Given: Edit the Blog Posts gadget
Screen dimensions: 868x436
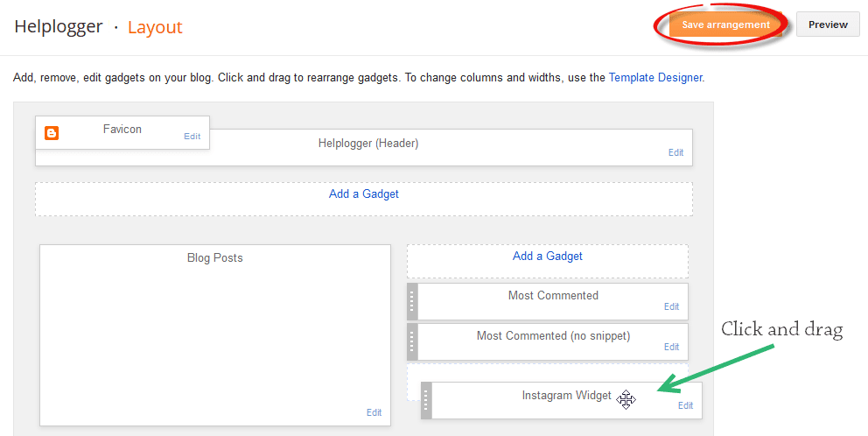Looking at the screenshot, I should pos(374,412).
